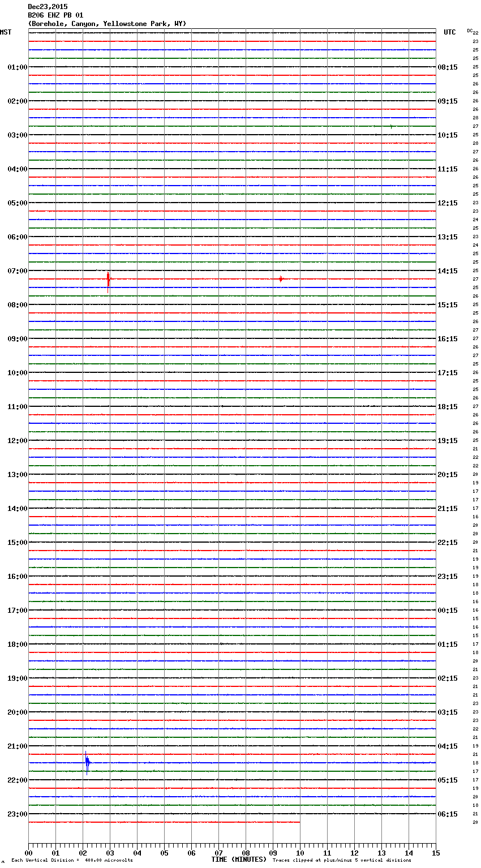481x868 pixels.
Task: Click the MST timezone label
Action: [6, 32]
